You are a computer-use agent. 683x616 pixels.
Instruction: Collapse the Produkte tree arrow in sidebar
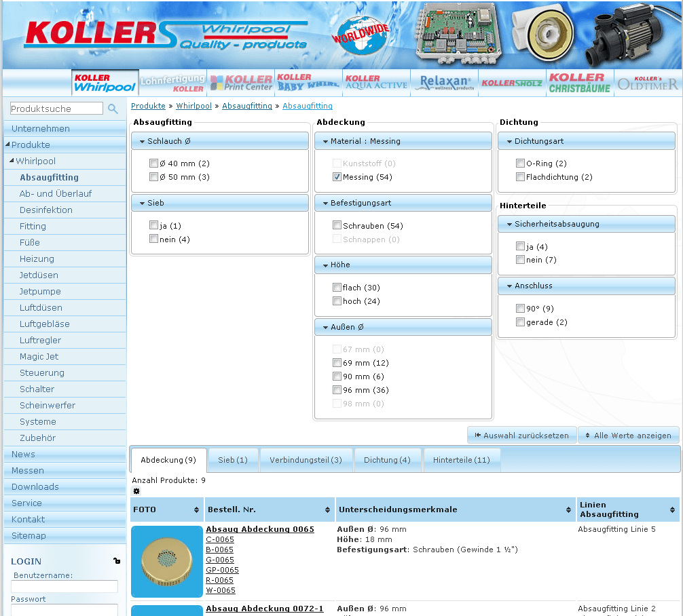point(7,144)
